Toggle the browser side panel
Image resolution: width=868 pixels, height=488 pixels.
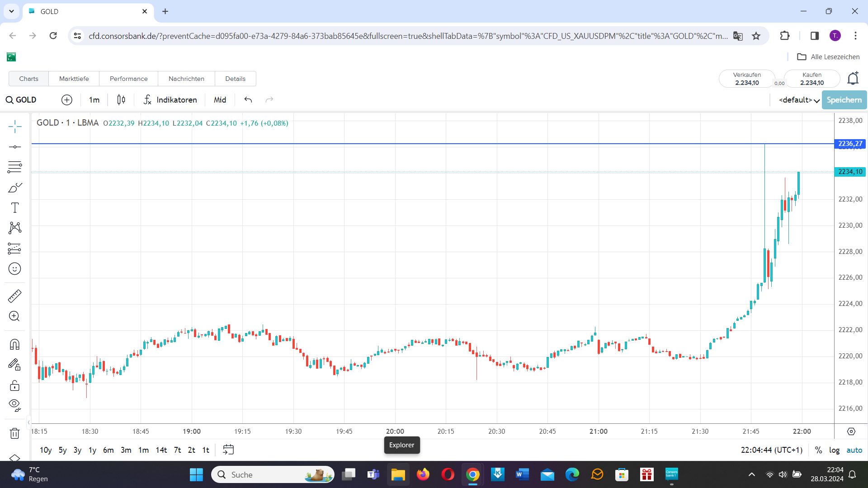click(815, 36)
